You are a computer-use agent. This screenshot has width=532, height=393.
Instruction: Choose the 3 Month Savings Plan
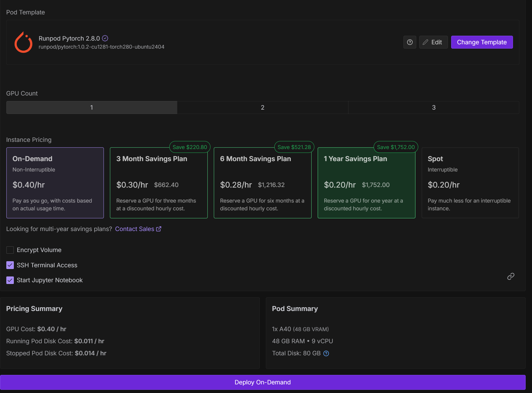click(159, 183)
